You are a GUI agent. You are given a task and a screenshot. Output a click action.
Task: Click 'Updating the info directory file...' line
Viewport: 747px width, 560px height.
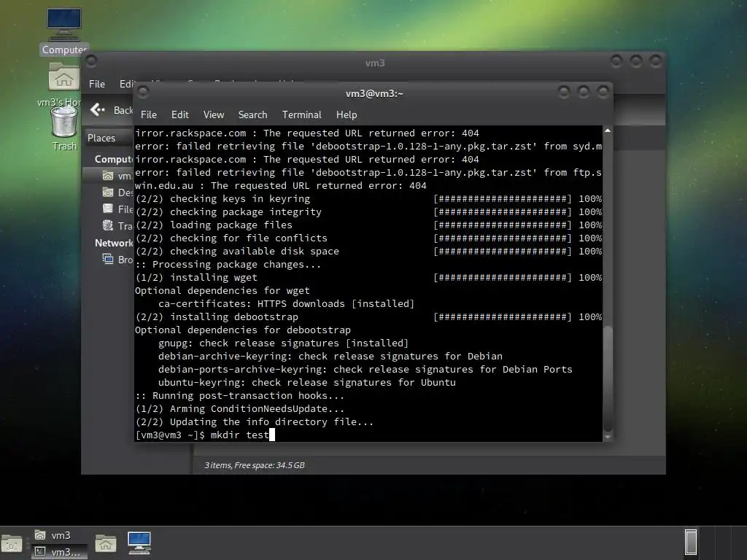click(x=255, y=422)
